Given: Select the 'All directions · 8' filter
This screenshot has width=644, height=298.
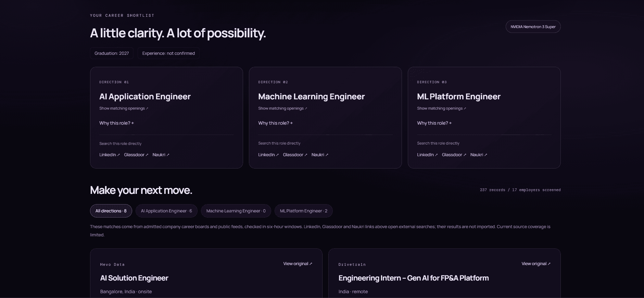Looking at the screenshot, I should pyautogui.click(x=111, y=211).
